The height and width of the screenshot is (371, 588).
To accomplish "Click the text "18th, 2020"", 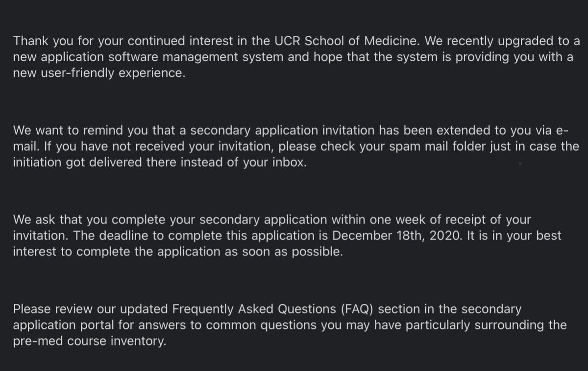I will (427, 236).
